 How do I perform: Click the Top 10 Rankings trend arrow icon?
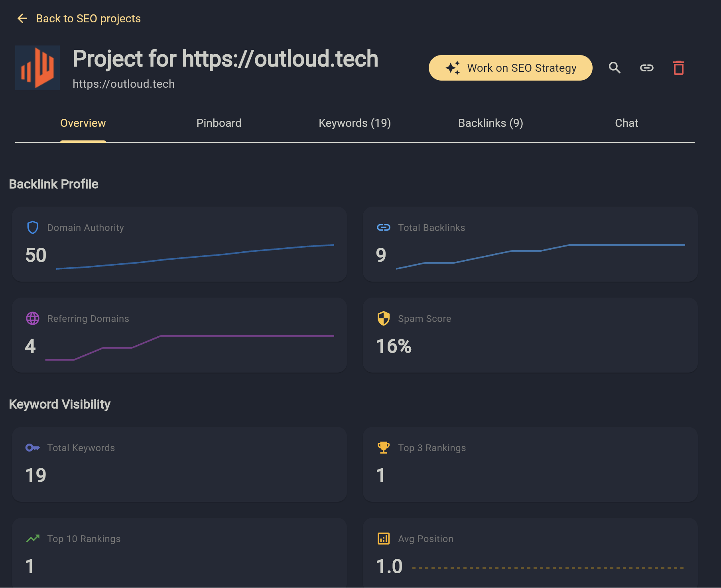coord(33,539)
